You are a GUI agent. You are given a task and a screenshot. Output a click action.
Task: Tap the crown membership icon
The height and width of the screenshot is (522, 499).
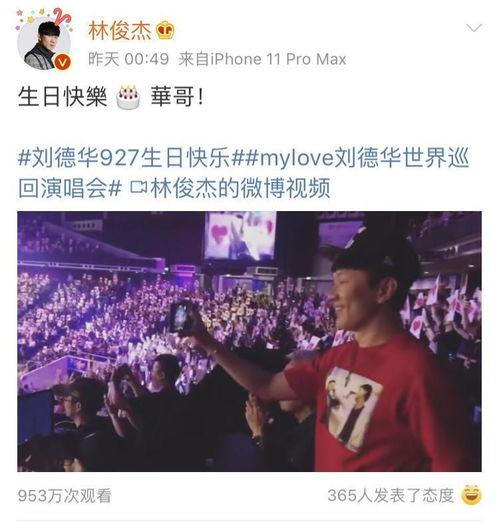(165, 31)
